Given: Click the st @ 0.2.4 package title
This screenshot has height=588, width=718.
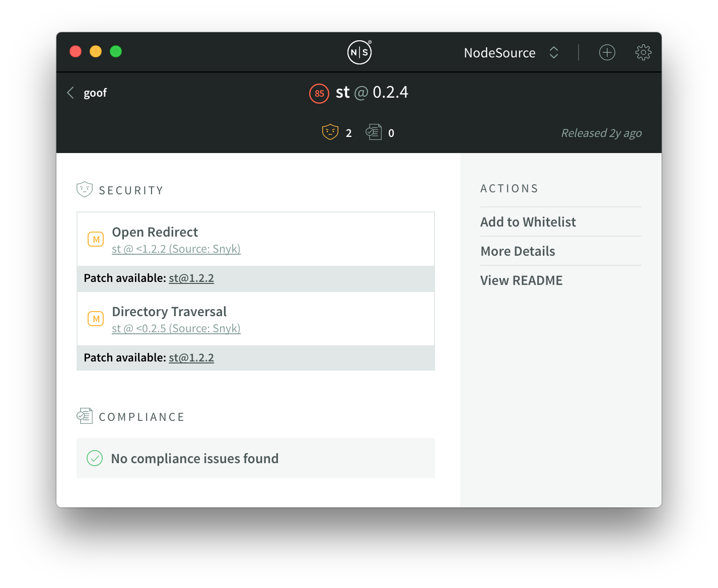Looking at the screenshot, I should point(372,93).
